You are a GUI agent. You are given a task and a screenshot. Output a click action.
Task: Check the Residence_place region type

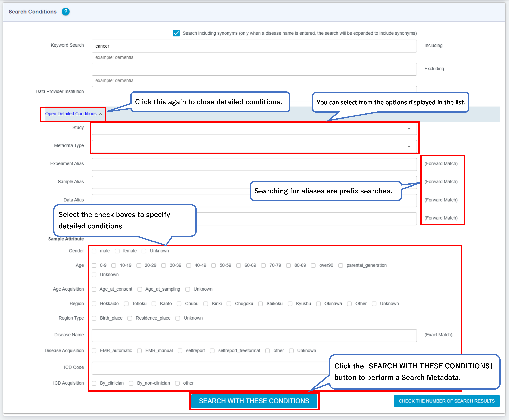[x=130, y=318]
